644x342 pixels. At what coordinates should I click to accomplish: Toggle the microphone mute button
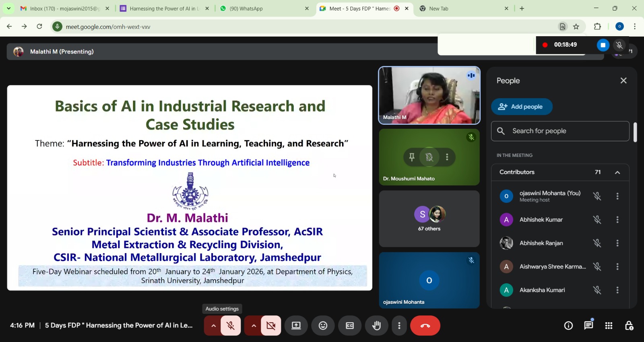point(231,326)
